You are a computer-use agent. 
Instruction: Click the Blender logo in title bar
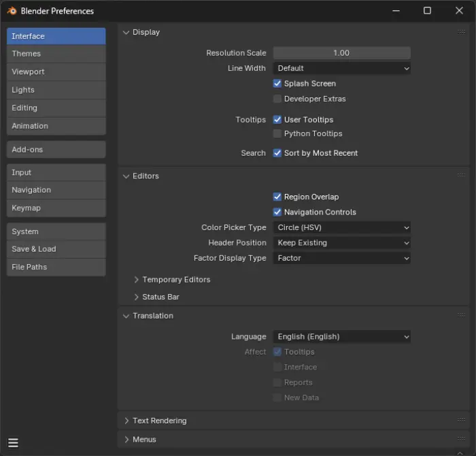(x=12, y=11)
